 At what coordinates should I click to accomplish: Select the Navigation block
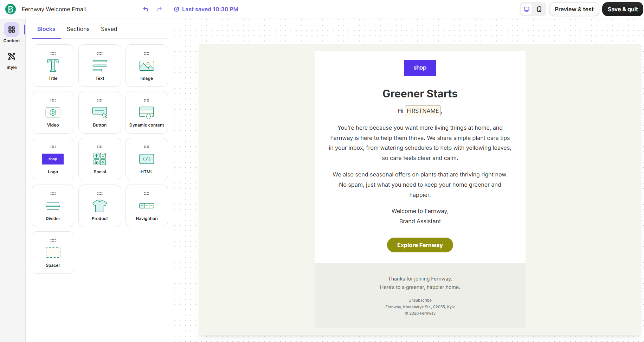coord(147,206)
